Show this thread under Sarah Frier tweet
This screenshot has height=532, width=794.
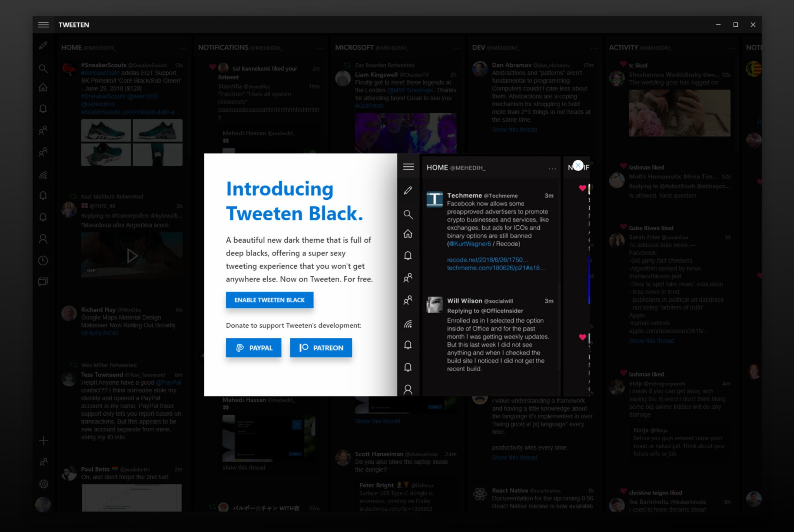click(651, 341)
